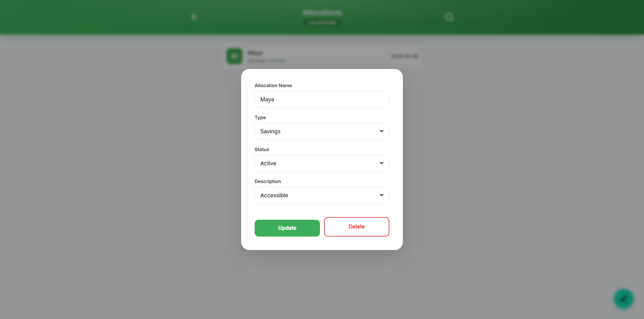Click the blurred Allocations header title

(322, 12)
